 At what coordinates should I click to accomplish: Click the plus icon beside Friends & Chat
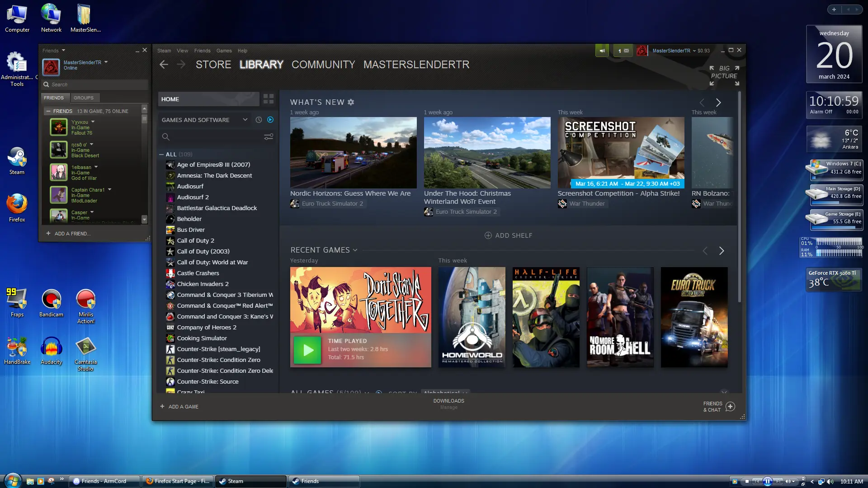click(730, 407)
